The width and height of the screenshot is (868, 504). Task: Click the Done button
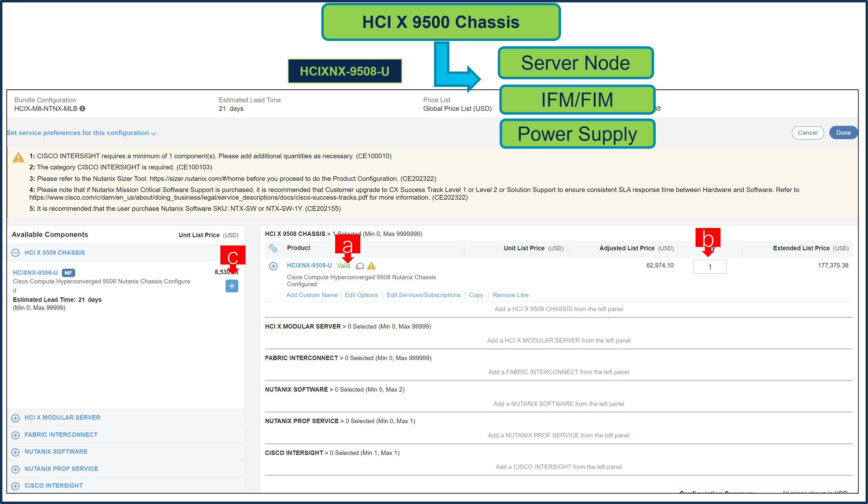pyautogui.click(x=844, y=133)
